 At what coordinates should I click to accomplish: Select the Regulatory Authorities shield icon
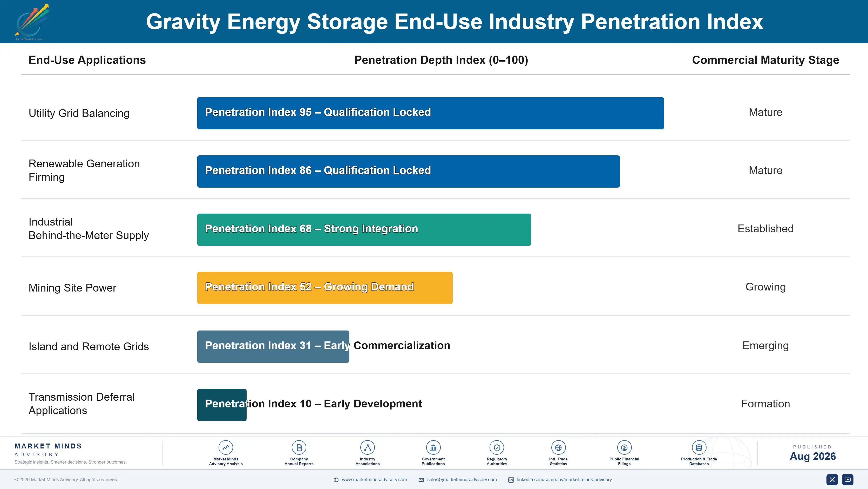tap(497, 447)
